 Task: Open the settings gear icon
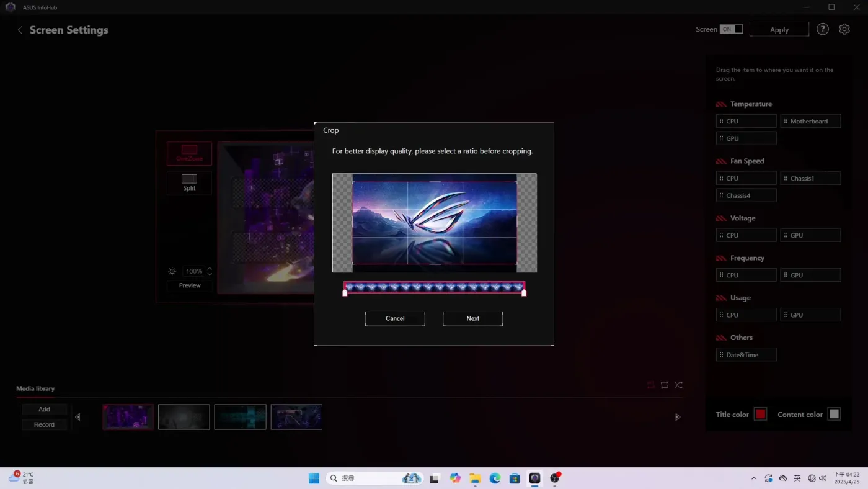[844, 29]
